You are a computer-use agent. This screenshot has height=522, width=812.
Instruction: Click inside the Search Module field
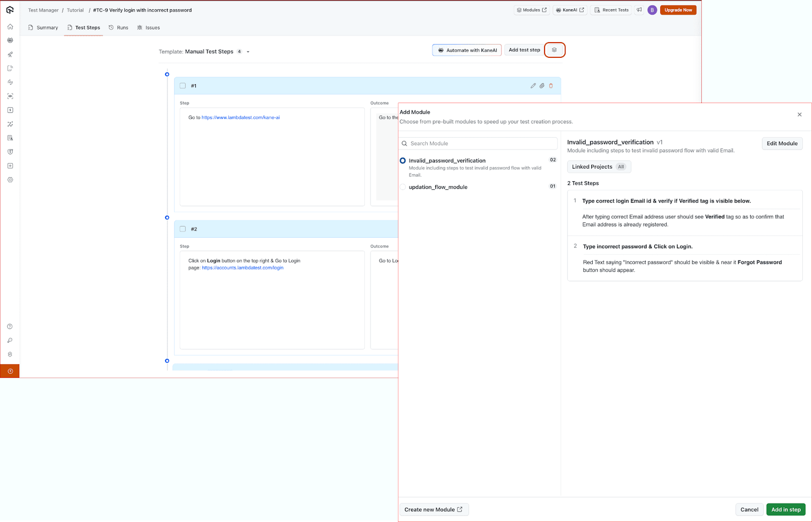pos(478,143)
